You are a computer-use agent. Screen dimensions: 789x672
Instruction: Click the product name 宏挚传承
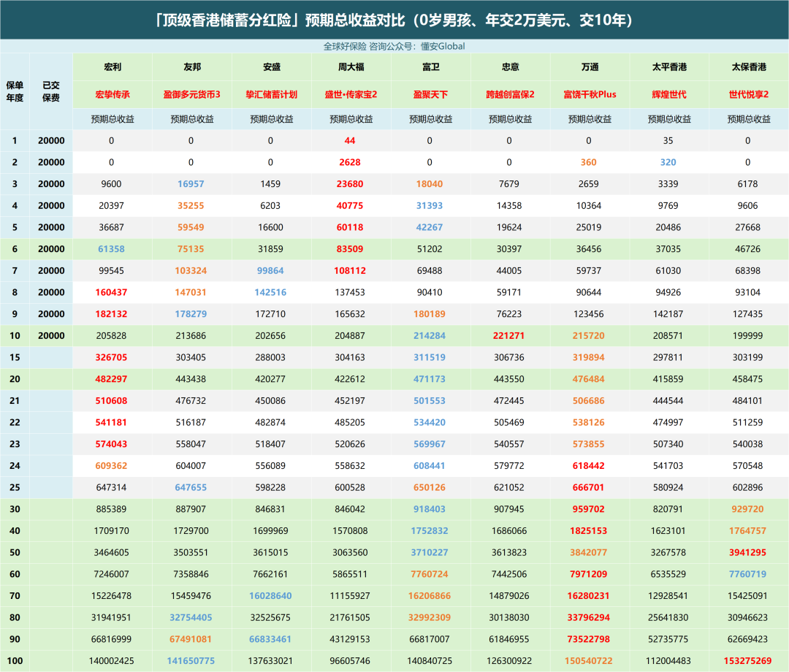(113, 95)
